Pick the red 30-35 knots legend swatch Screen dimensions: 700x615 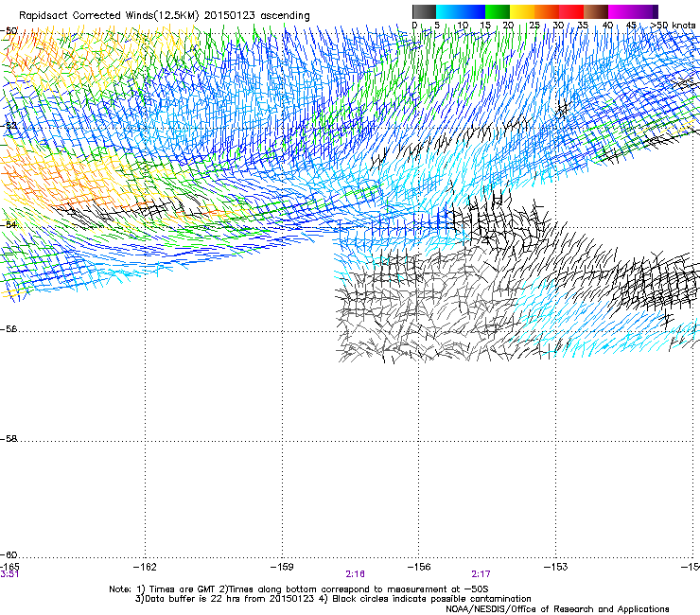pos(571,11)
